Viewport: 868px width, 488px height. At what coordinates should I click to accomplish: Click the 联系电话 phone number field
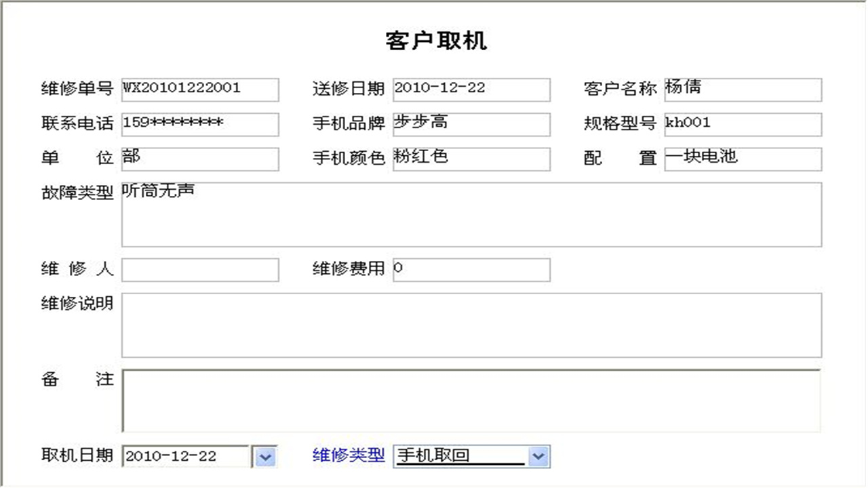click(x=199, y=124)
